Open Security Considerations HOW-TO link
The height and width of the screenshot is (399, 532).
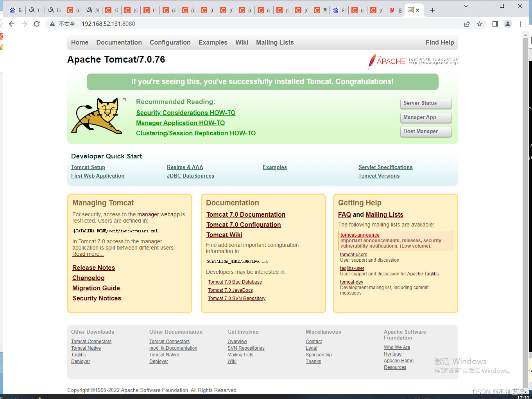click(x=186, y=113)
